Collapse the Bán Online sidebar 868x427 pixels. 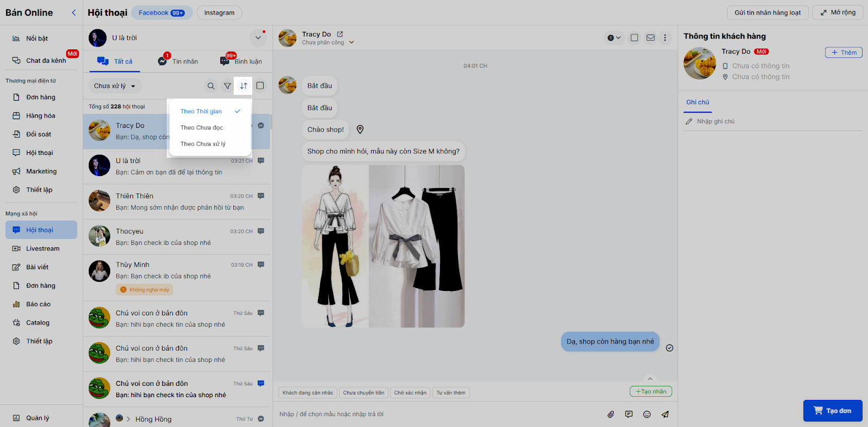[x=74, y=12]
